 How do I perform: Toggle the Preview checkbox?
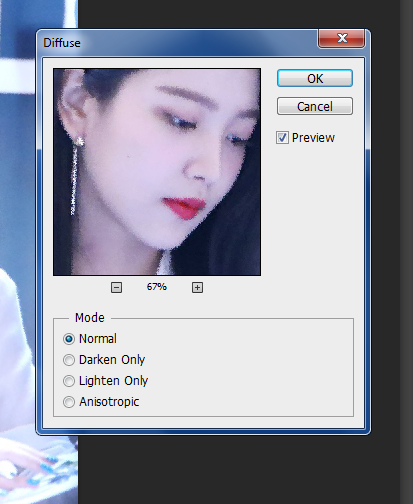(x=282, y=137)
